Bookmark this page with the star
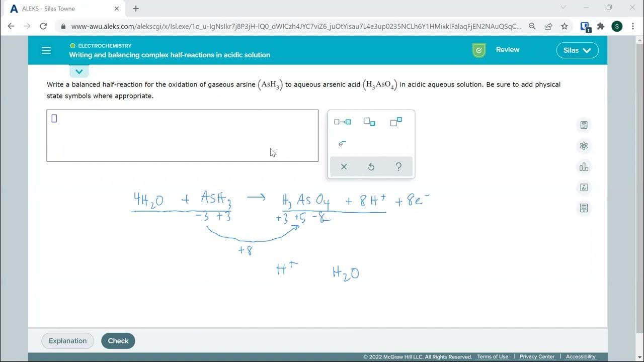 (x=565, y=27)
